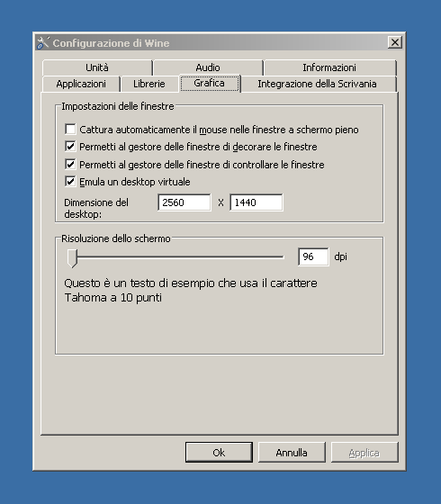
Task: Click the 'Dimensione del desktop:' label
Action: 96,208
